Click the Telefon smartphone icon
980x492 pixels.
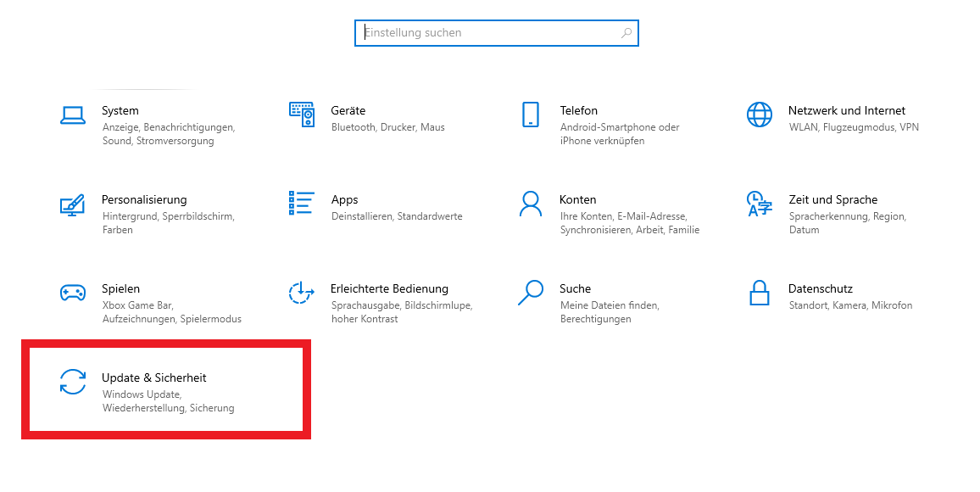[x=530, y=115]
